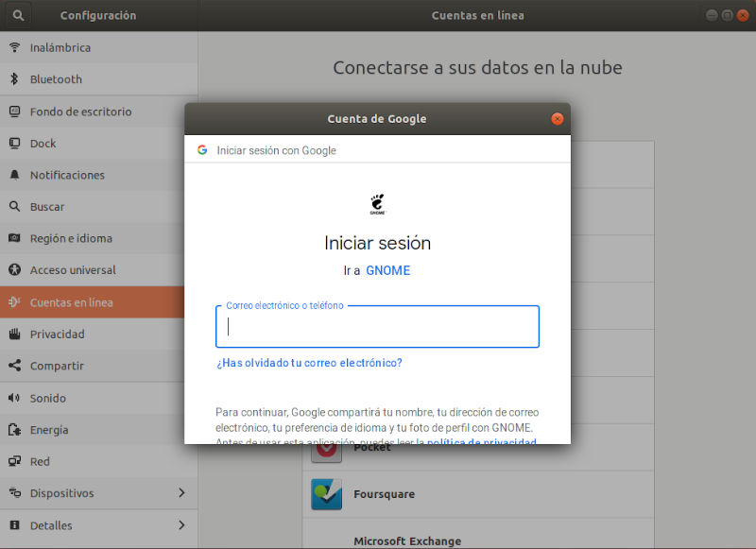Open Privacidad settings panel
The image size is (756, 549).
[x=92, y=334]
